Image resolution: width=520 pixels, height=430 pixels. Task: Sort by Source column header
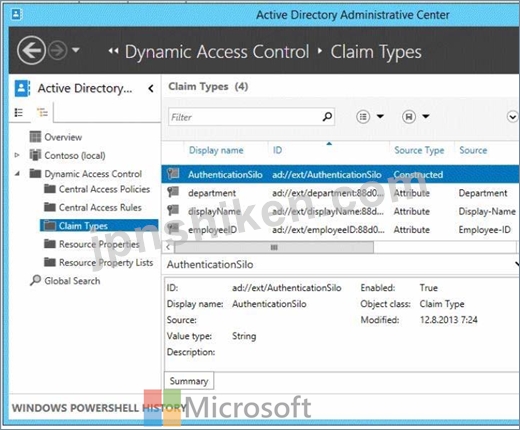tap(473, 150)
